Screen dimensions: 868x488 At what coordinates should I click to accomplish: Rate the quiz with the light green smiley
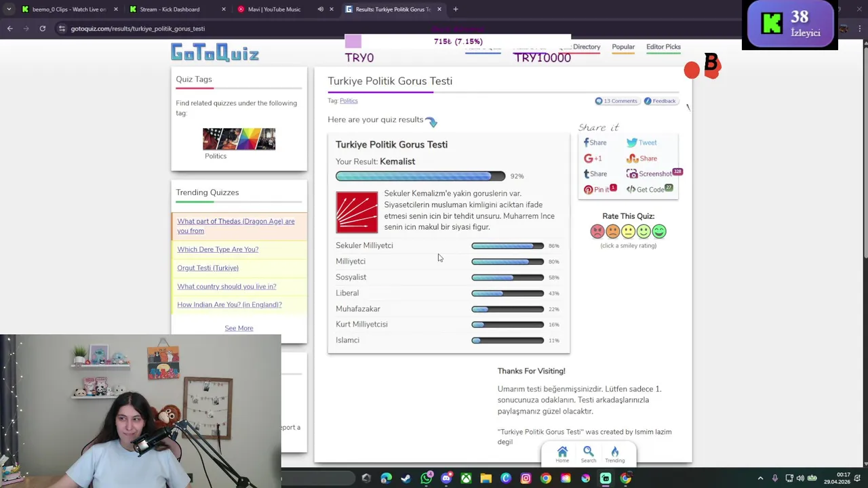tap(644, 232)
